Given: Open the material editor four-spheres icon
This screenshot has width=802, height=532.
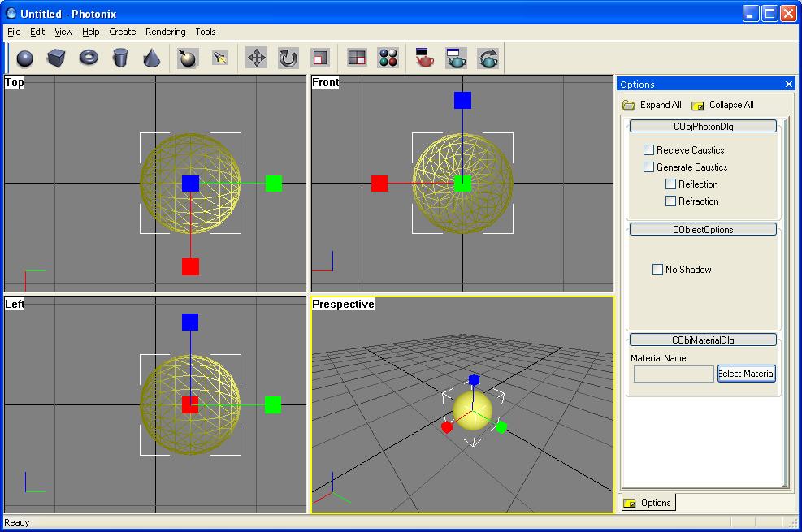Looking at the screenshot, I should [x=388, y=58].
